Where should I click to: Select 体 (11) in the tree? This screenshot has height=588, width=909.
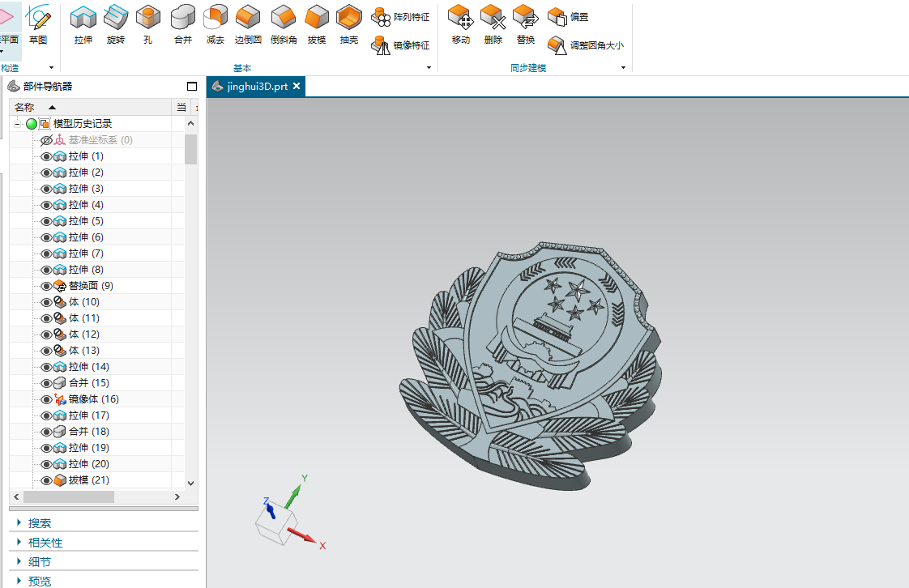pos(84,318)
